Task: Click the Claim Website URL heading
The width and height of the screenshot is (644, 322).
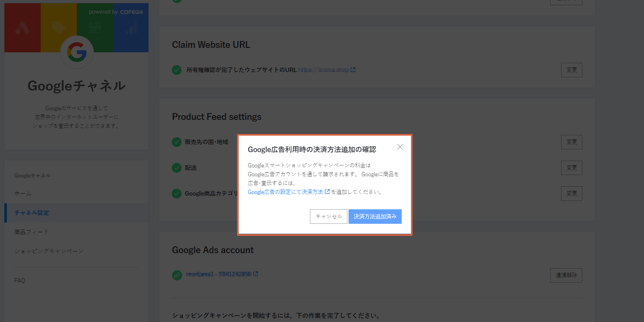Action: pyautogui.click(x=211, y=45)
